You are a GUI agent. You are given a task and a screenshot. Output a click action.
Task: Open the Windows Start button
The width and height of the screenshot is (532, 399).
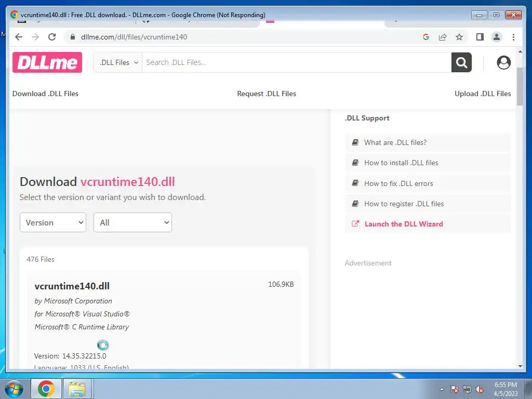[14, 389]
